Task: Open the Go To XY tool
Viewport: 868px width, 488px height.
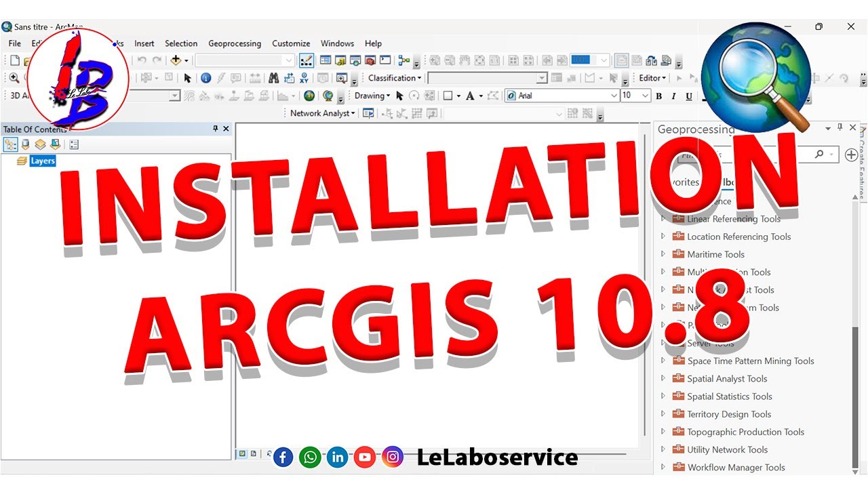Action: tap(304, 78)
